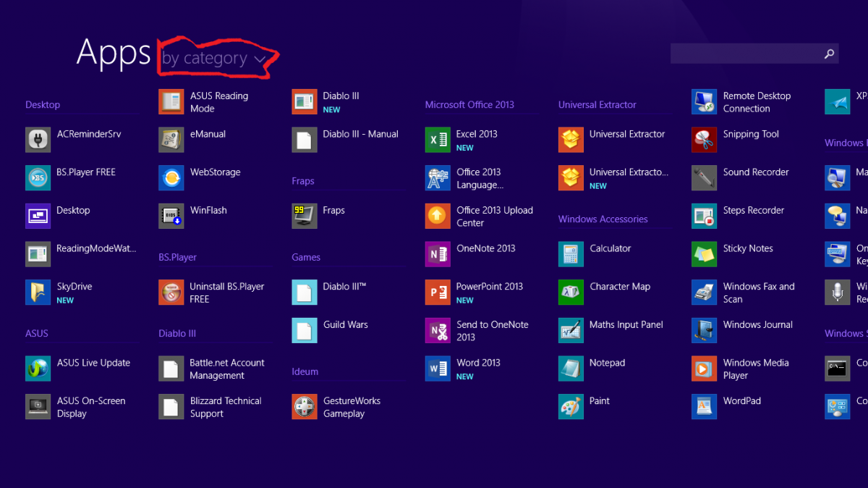
Task: Click the 'ASUS' category heading
Action: [x=37, y=334]
